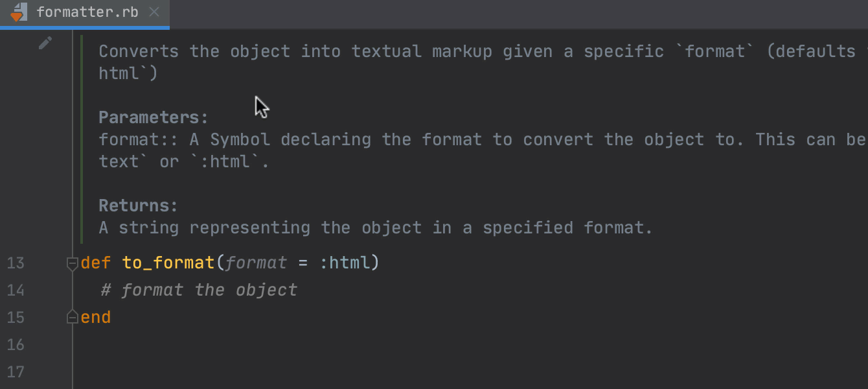Click line number 13 in the gutter
868x389 pixels.
click(16, 263)
